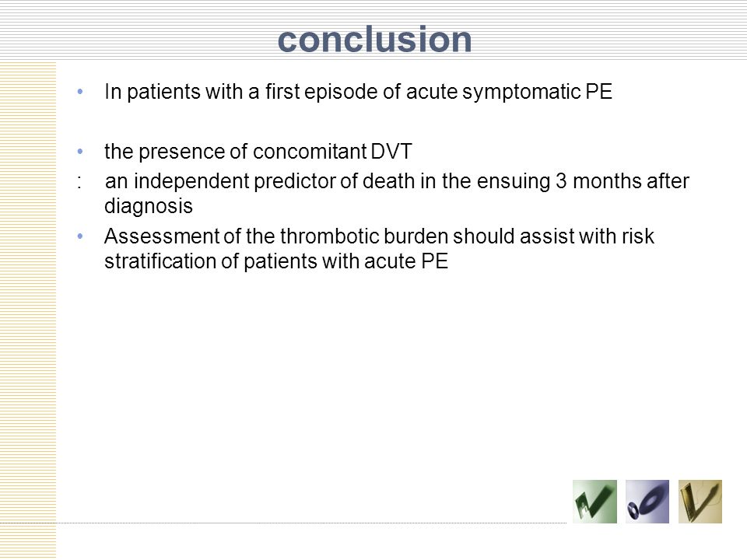Click the word "diagnosis"
747x560 pixels.
[149, 206]
